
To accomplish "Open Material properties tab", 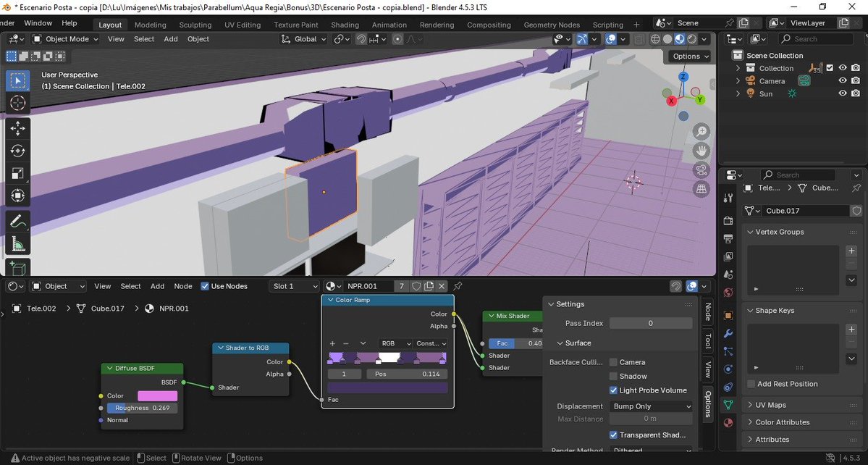I will (728, 423).
